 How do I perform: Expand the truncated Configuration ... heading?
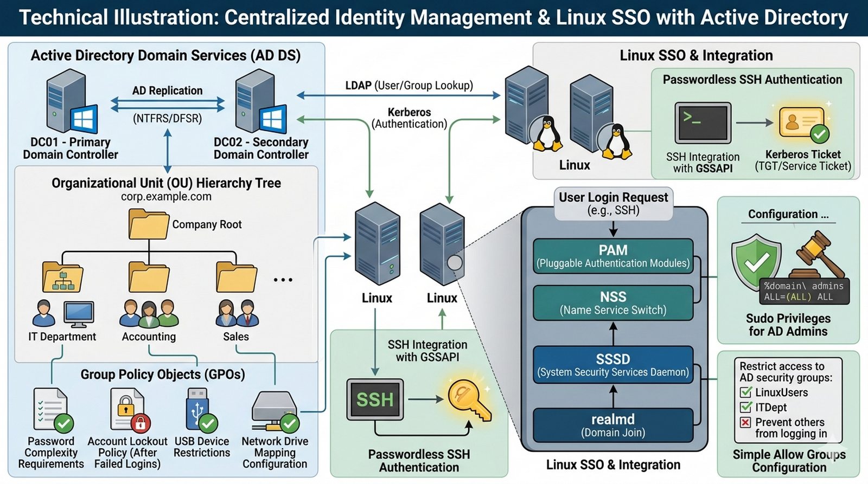[788, 215]
